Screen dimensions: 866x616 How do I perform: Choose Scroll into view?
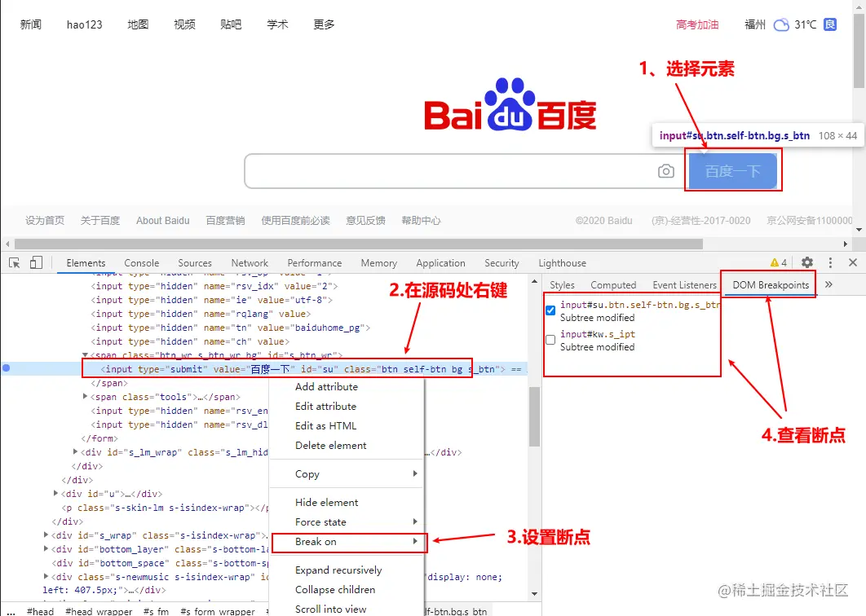(331, 609)
